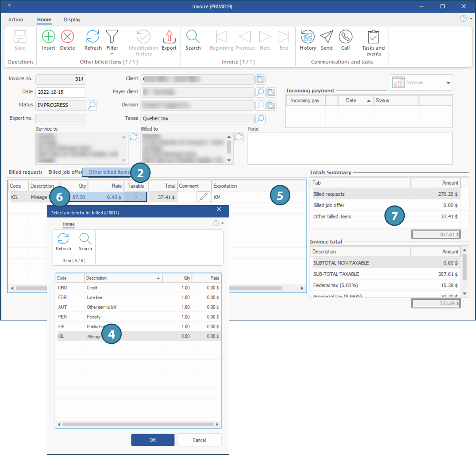Click the Export icon in the ribbon
476x455 pixels.
tap(169, 37)
